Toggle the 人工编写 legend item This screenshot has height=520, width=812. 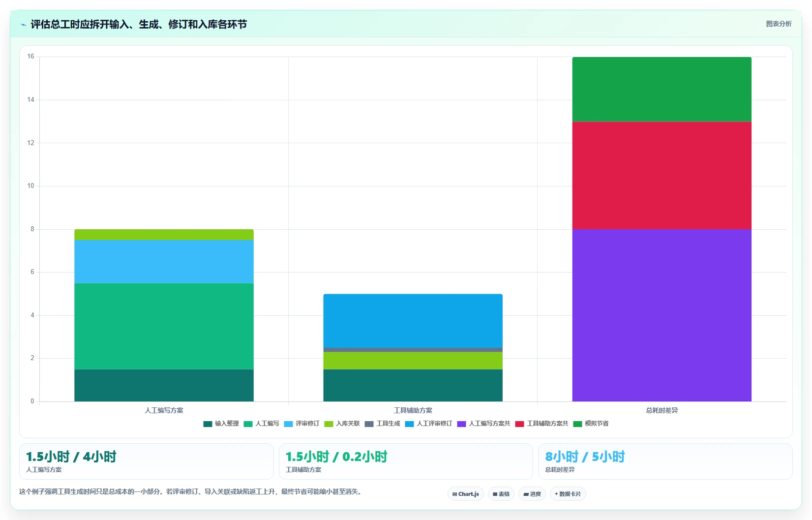261,424
